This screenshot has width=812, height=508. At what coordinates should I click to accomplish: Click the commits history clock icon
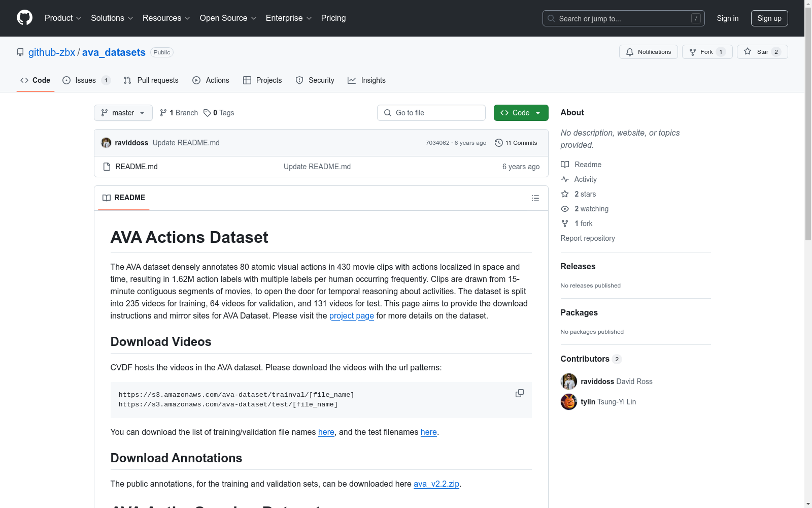click(x=499, y=143)
